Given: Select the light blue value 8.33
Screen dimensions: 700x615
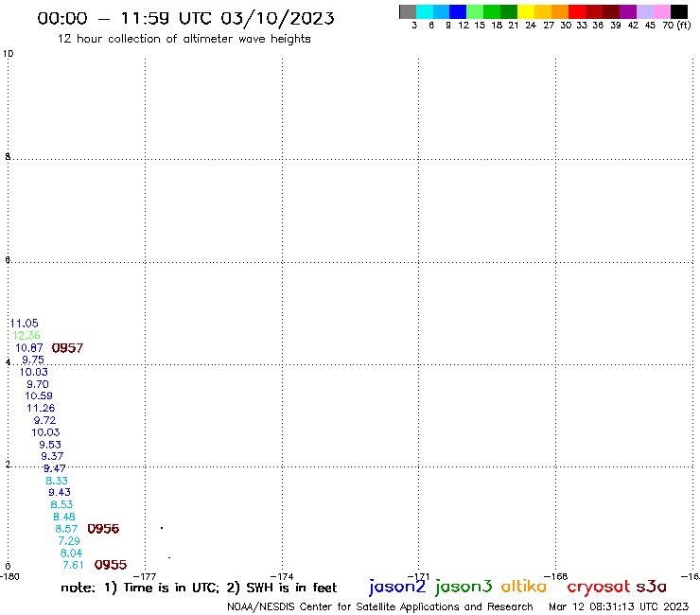Looking at the screenshot, I should coord(57,481).
